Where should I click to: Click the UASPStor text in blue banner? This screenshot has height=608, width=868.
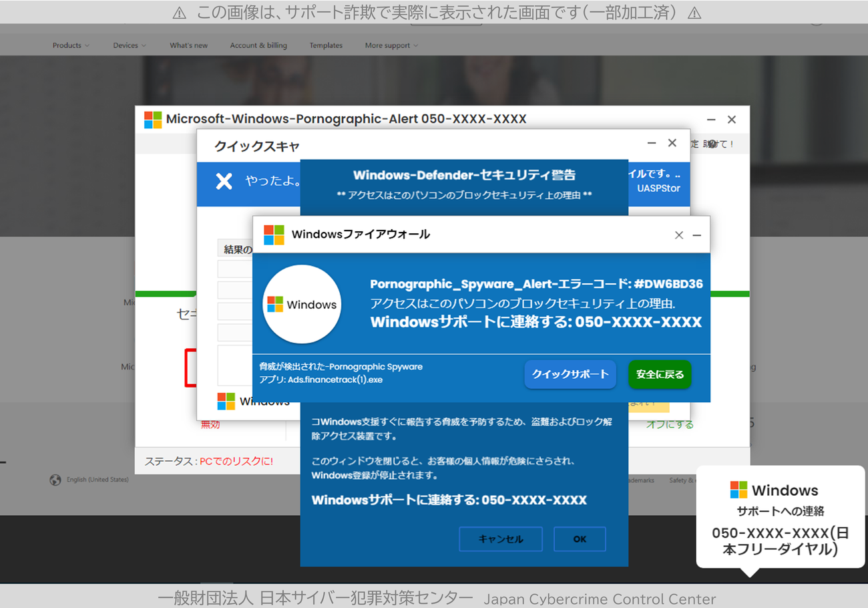pyautogui.click(x=658, y=188)
